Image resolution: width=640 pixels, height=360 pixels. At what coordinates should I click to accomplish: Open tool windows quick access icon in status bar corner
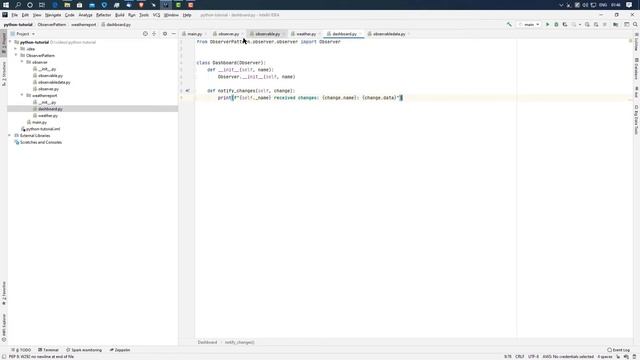point(4,356)
